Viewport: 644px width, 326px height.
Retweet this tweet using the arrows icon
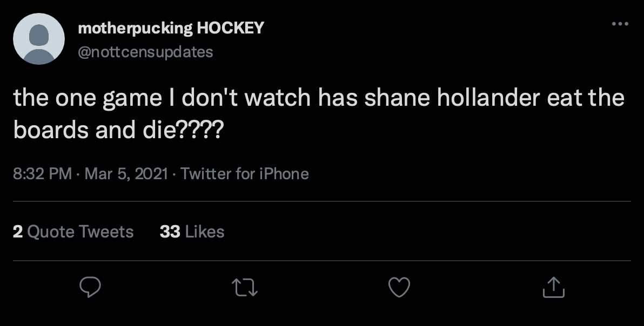point(244,287)
